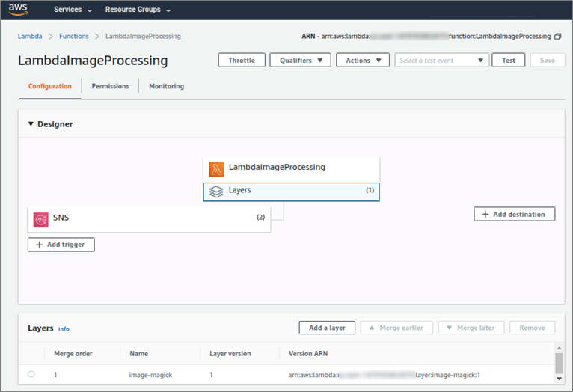Click the LambdaImageProcessing breadcrumb text
This screenshot has width=573, height=392.
143,36
